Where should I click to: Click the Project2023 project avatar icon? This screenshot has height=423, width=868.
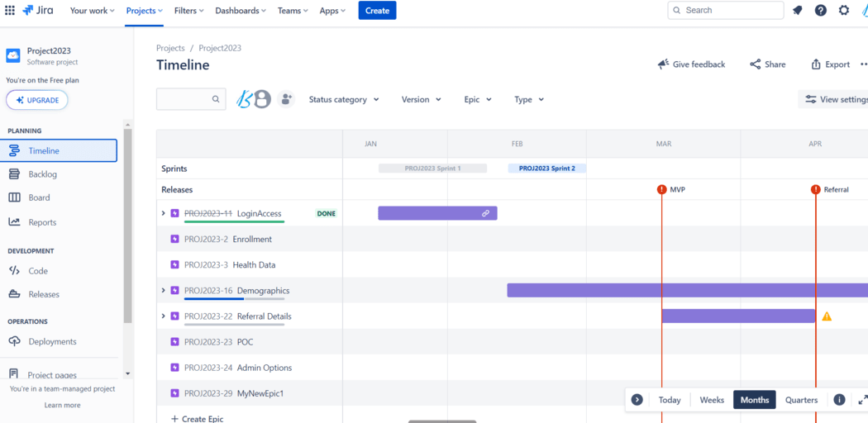13,56
